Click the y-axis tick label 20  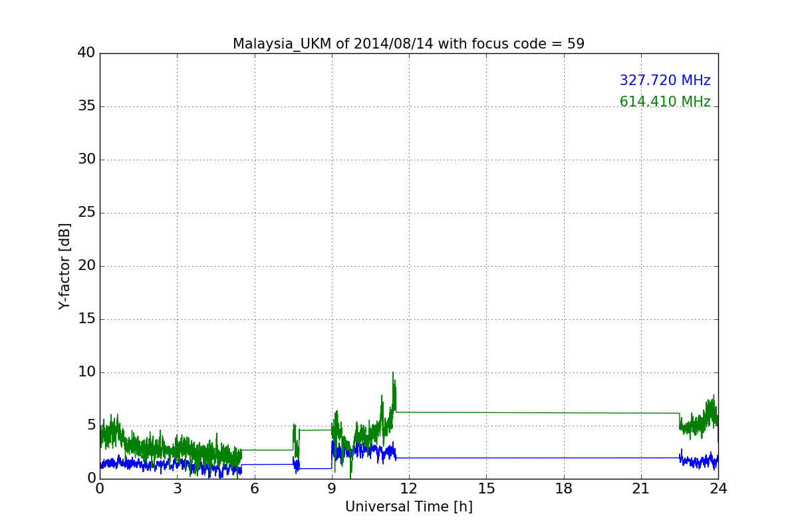click(86, 266)
